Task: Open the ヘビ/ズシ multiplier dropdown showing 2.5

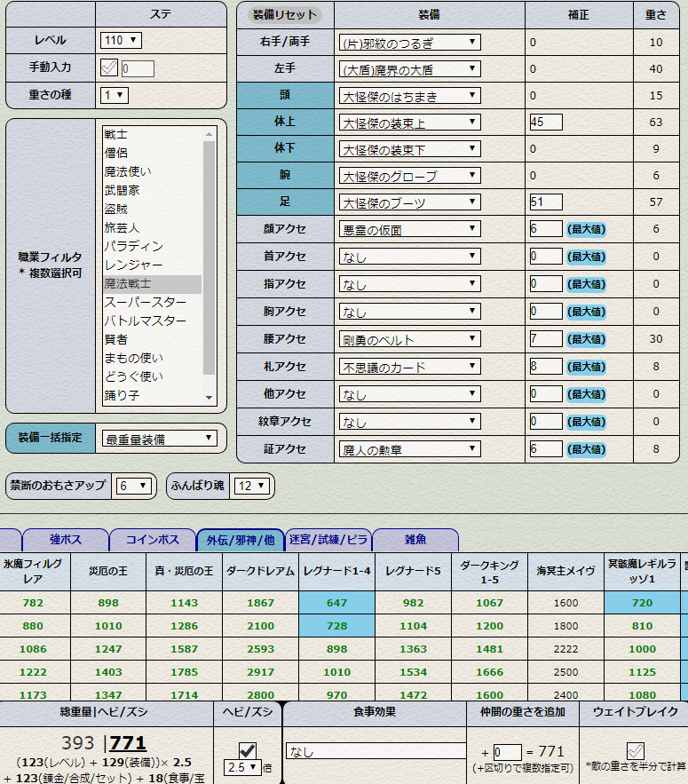Action: [x=242, y=767]
